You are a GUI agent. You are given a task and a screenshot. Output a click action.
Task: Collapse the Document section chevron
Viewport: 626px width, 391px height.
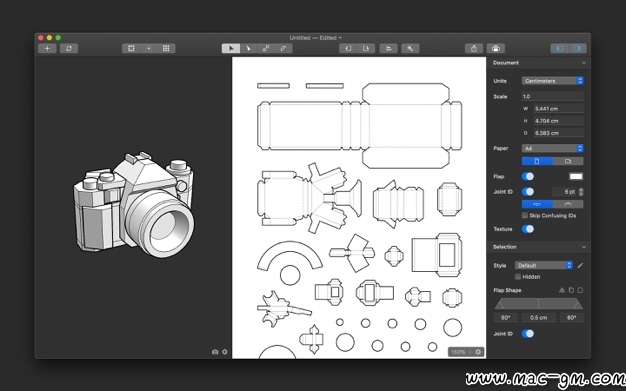(x=584, y=63)
